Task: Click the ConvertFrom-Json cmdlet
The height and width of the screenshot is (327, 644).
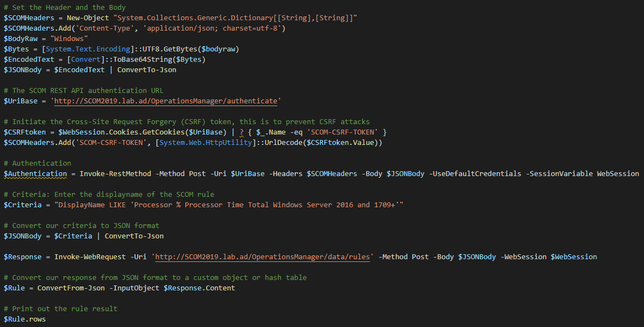Action: pyautogui.click(x=71, y=288)
